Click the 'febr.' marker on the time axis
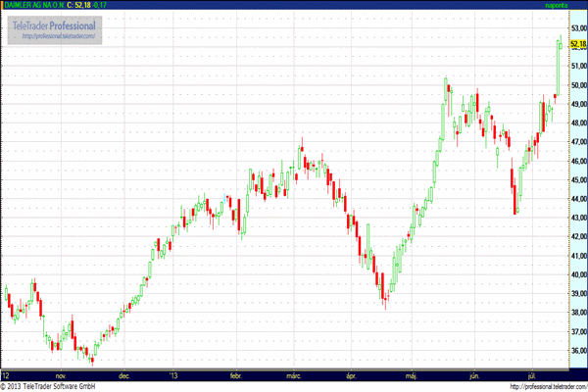This screenshot has height=392, width=588. click(235, 375)
